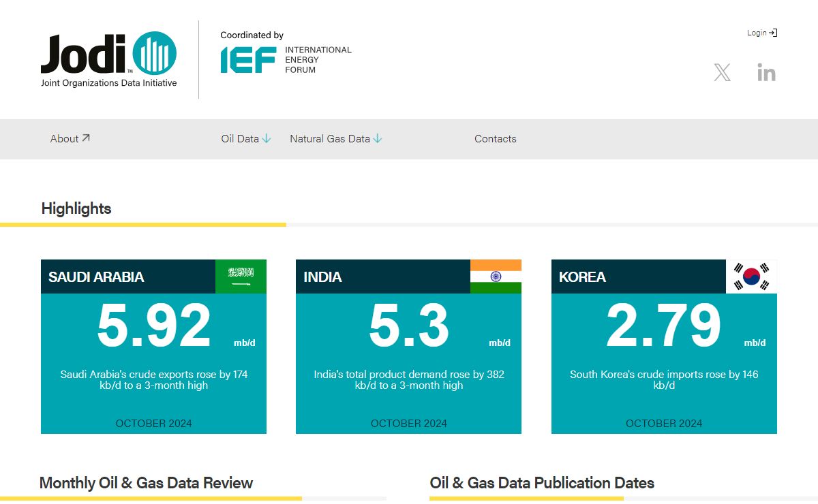818x504 pixels.
Task: Expand the Natural Gas Data dropdown
Action: pos(335,139)
